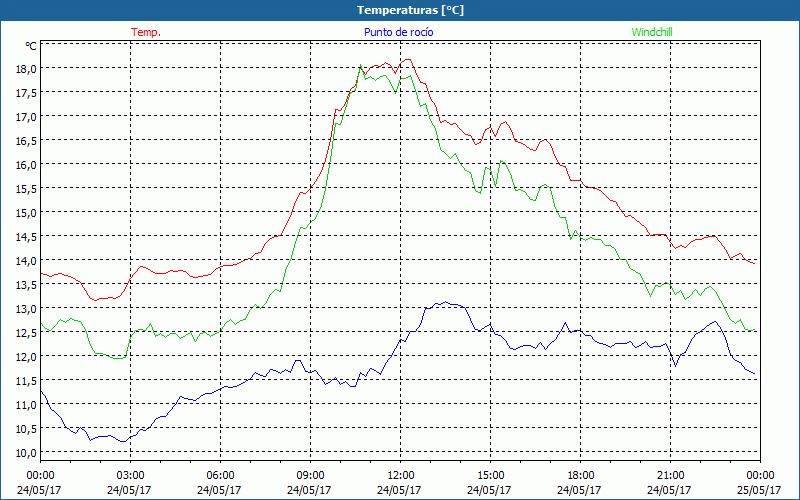Click the 10,0 y-axis value
The height and width of the screenshot is (500, 800).
pyautogui.click(x=27, y=452)
